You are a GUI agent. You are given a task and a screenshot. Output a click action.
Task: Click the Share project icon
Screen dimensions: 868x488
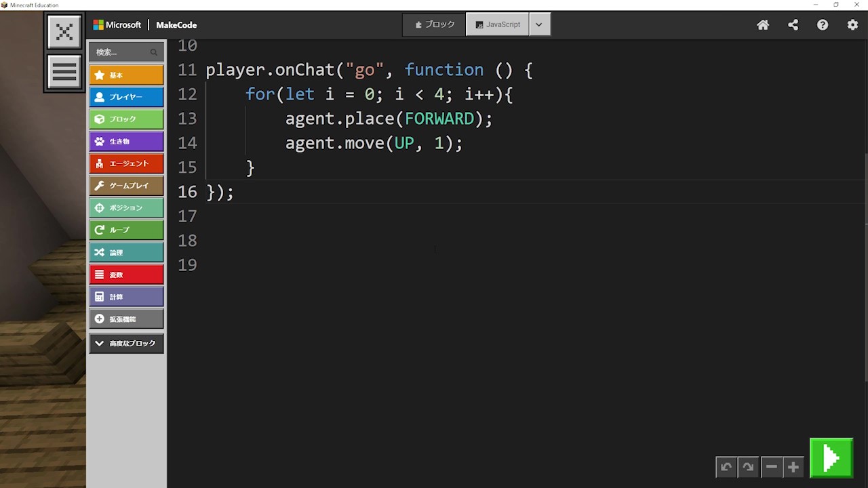click(x=793, y=25)
